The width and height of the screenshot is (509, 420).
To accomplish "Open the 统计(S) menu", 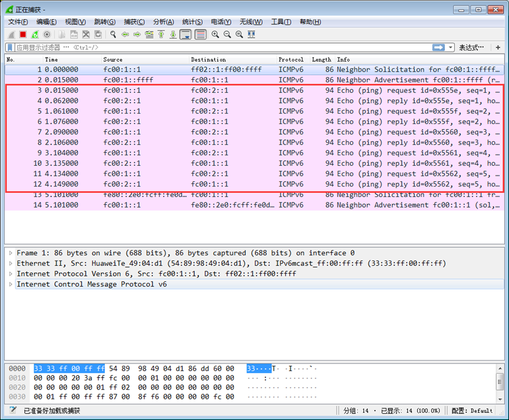I will coord(192,22).
